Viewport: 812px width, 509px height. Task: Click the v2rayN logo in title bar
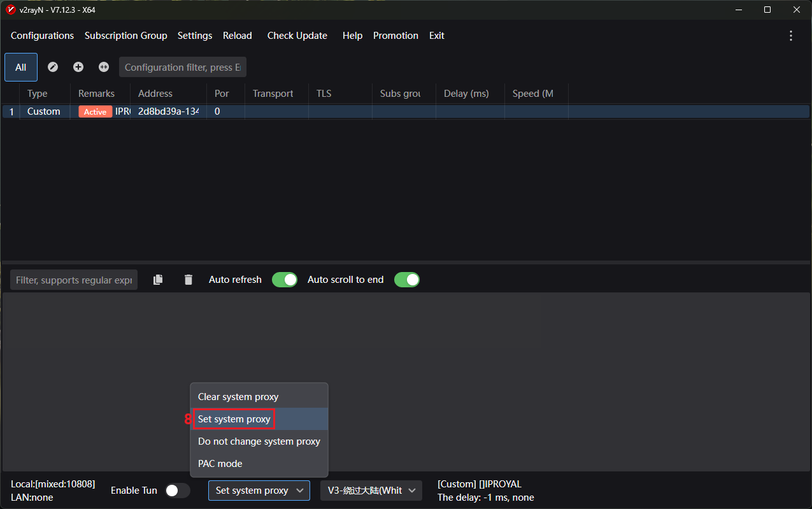[10, 10]
